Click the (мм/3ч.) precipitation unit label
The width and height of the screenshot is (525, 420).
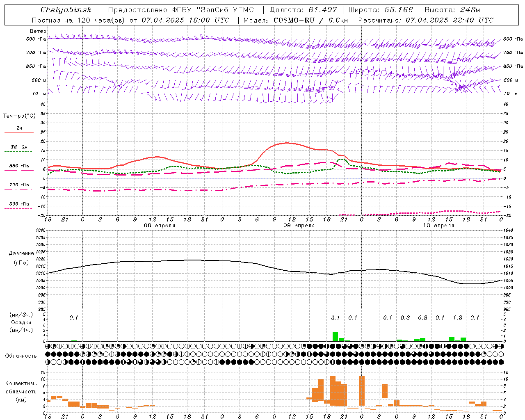click(x=21, y=315)
